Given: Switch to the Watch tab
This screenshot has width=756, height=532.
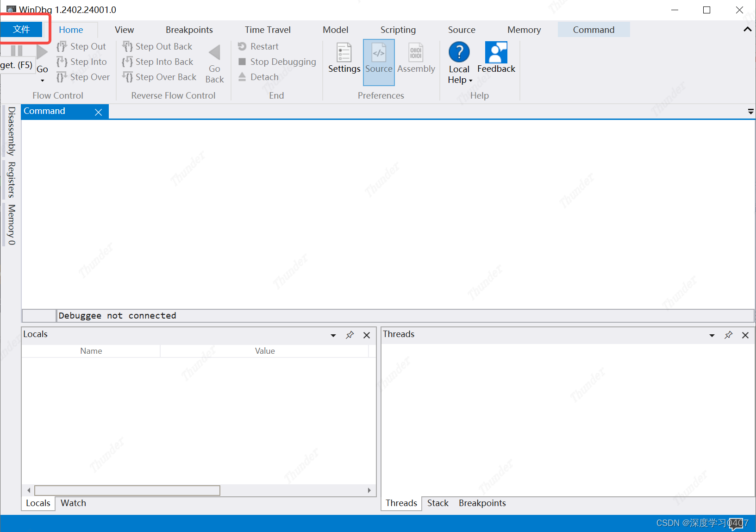Looking at the screenshot, I should point(73,503).
